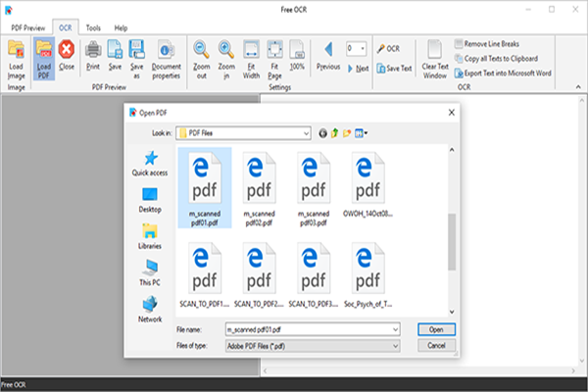The width and height of the screenshot is (588, 392).
Task: Expand the Files of type dropdown
Action: pyautogui.click(x=394, y=346)
